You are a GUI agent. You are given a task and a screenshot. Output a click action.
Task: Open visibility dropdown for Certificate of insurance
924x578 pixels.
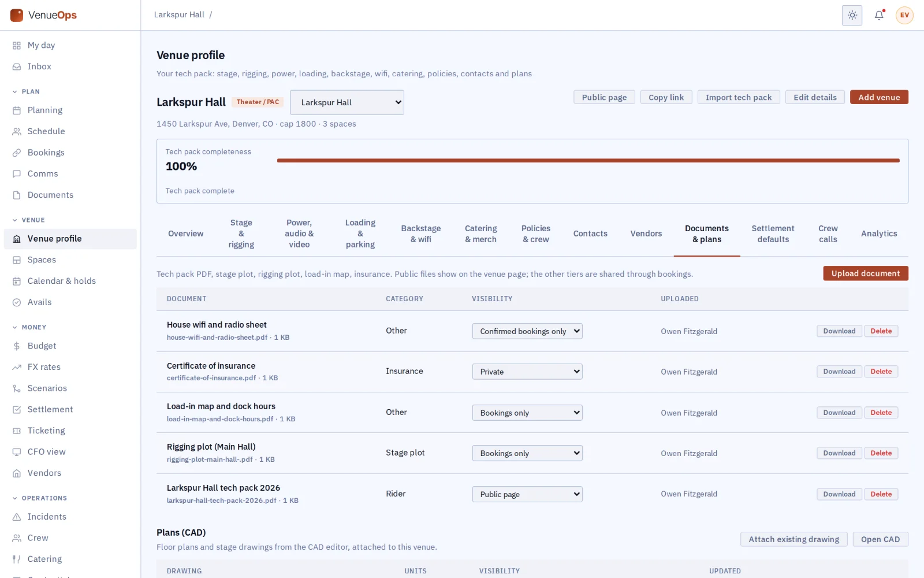527,372
